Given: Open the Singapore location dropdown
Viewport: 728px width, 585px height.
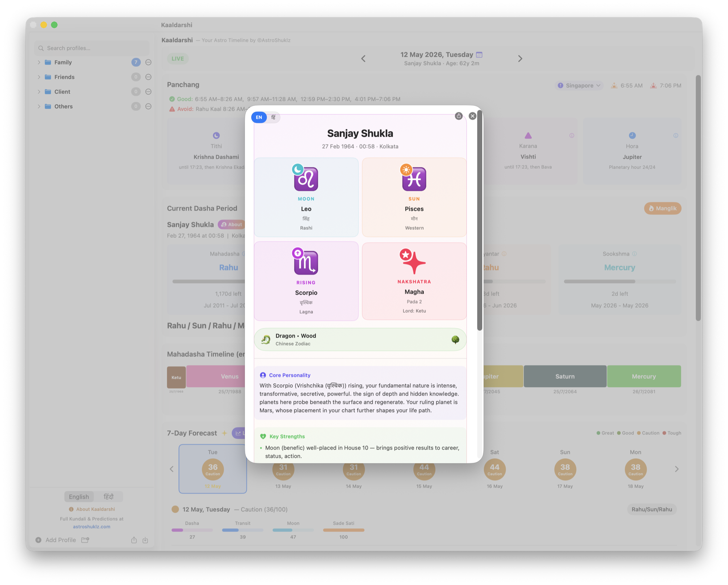Looking at the screenshot, I should click(x=579, y=86).
